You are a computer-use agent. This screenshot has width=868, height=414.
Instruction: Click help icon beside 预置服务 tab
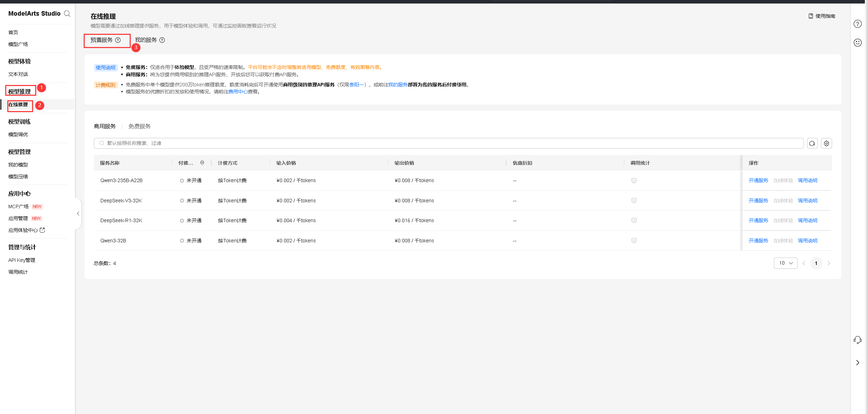[x=118, y=40]
